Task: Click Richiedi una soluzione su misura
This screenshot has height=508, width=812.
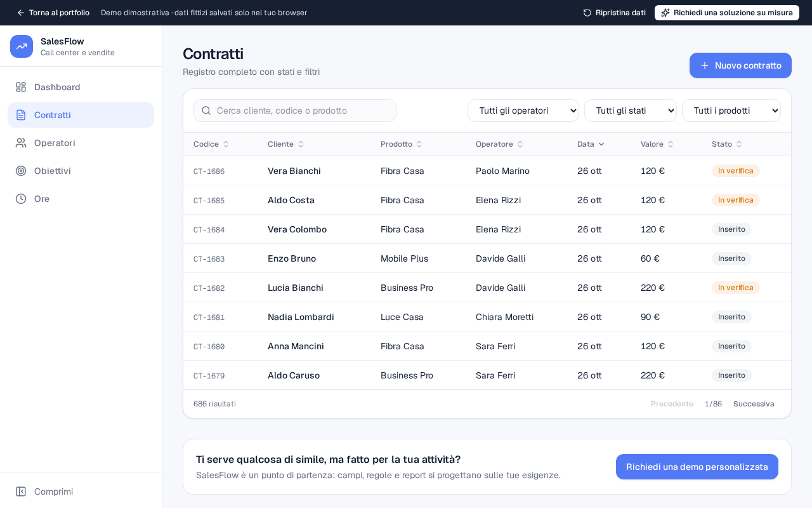Action: point(727,13)
